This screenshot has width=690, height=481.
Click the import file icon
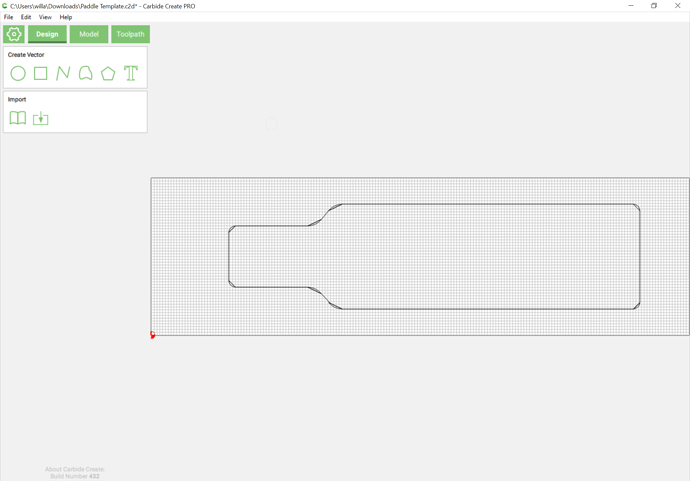pyautogui.click(x=41, y=119)
